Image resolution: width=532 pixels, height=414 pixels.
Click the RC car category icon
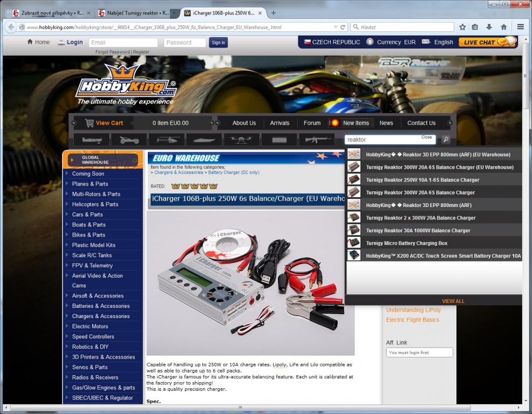pos(129,140)
